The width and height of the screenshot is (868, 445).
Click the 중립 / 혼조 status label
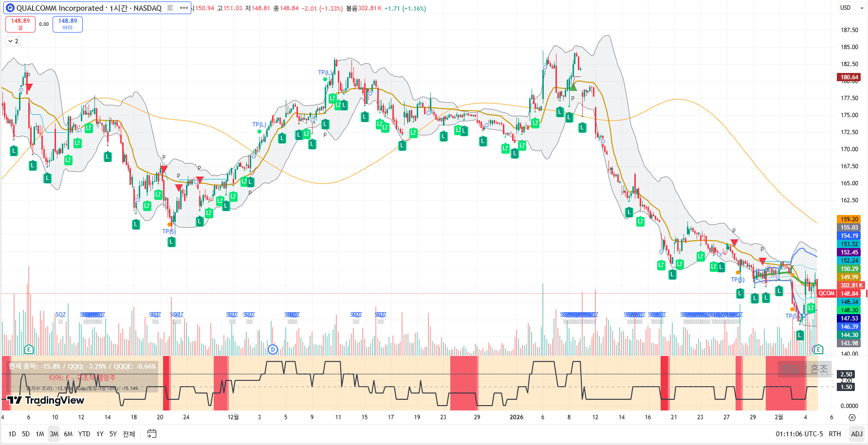point(805,369)
